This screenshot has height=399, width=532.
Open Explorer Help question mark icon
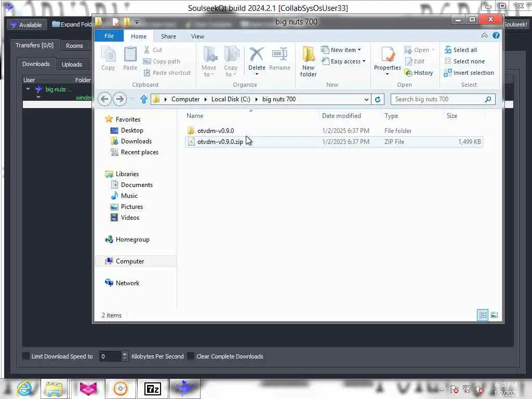point(496,35)
